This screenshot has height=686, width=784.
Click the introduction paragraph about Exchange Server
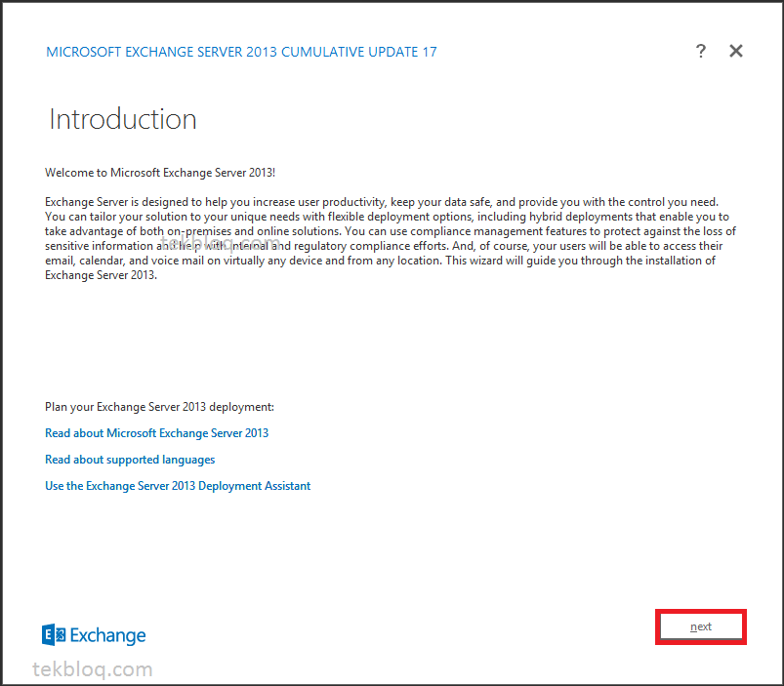pyautogui.click(x=391, y=239)
